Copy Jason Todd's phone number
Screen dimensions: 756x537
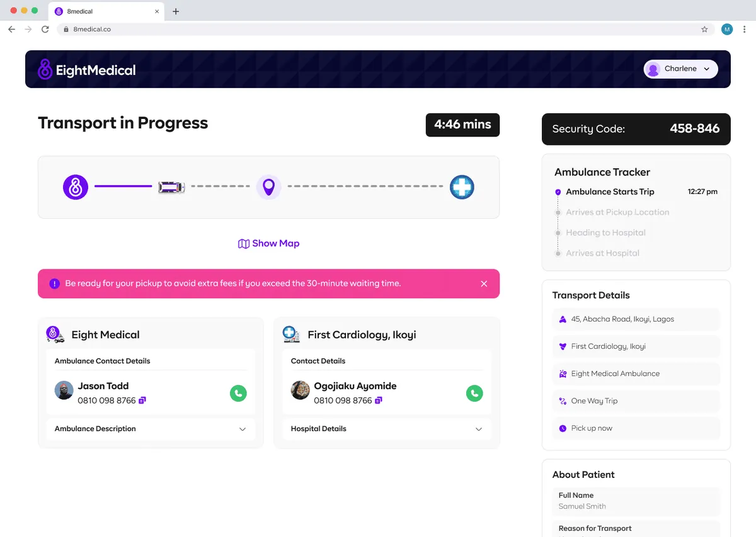tap(142, 400)
